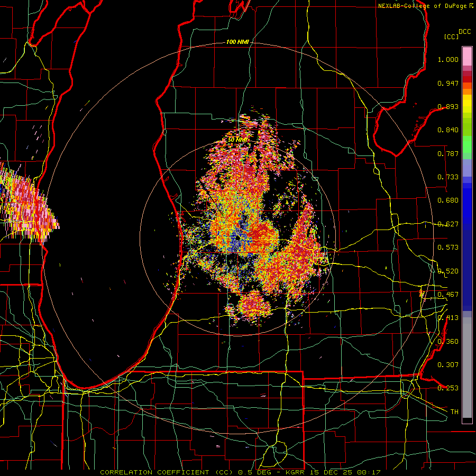Click the 0.360 scale value
The width and height of the screenshot is (476, 476).
[448, 342]
